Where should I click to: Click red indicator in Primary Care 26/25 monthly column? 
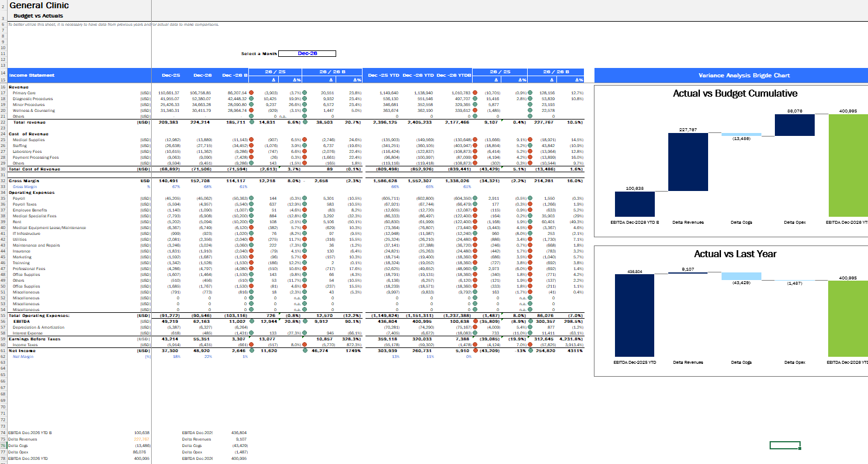click(251, 93)
